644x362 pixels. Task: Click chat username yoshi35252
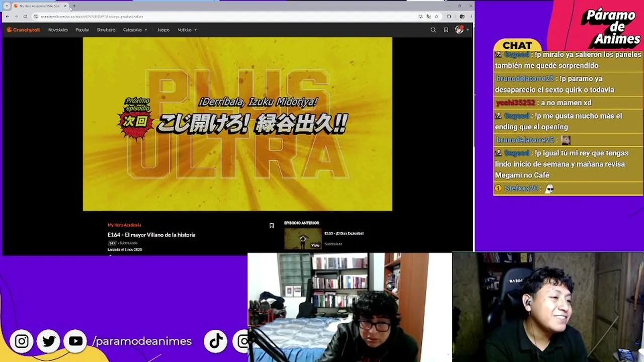click(x=516, y=103)
